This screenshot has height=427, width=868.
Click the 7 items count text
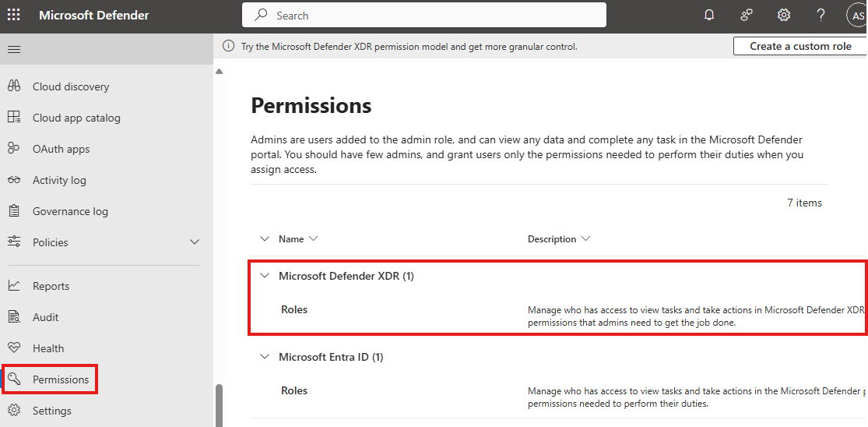[804, 203]
